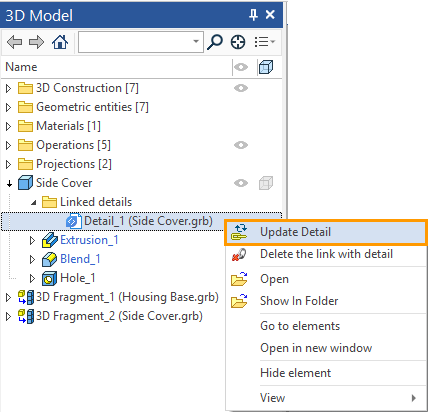The width and height of the screenshot is (428, 412).
Task: Click the cube display column header icon
Action: tap(266, 67)
